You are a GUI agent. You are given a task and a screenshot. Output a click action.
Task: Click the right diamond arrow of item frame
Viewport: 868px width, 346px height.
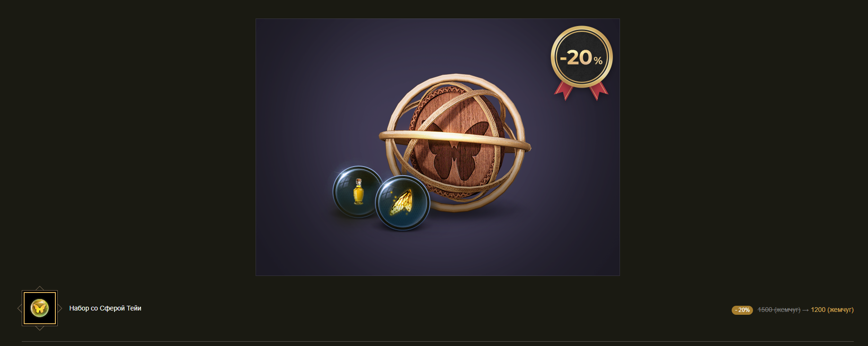click(x=60, y=309)
